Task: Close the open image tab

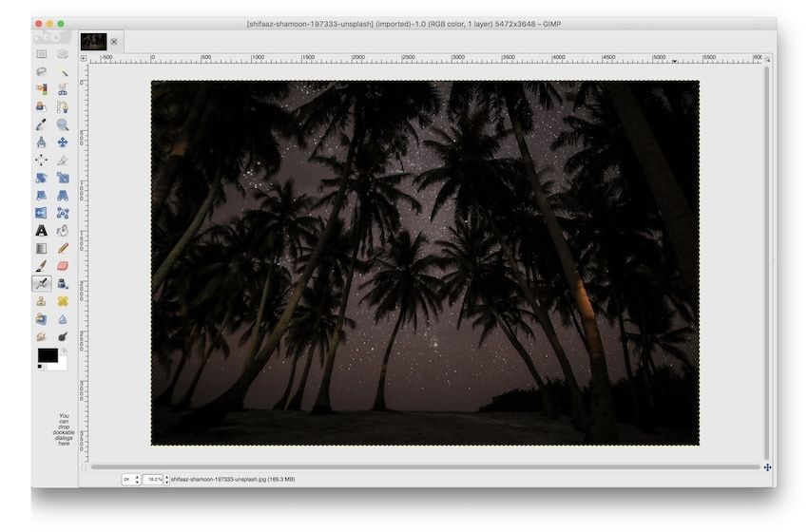Action: 114,42
